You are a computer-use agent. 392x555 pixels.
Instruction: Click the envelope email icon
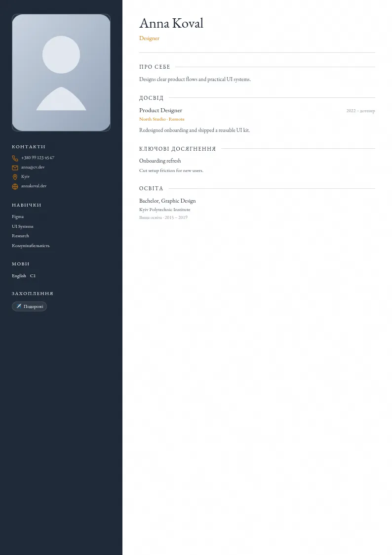tap(15, 168)
